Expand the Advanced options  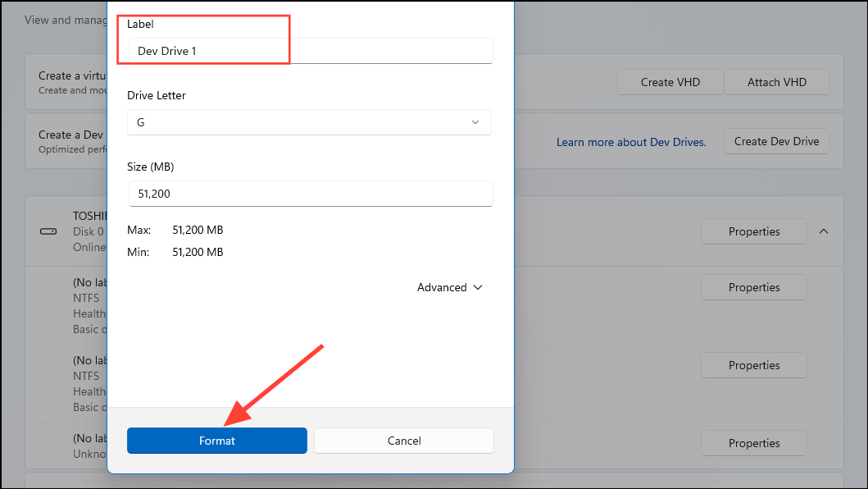pyautogui.click(x=448, y=287)
